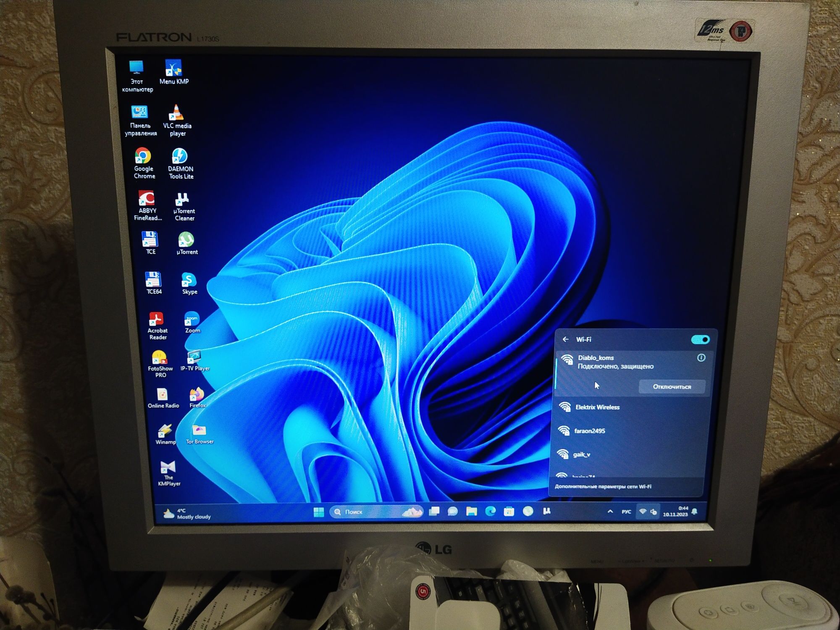Launch Firefox from desktop
The image size is (840, 630).
click(197, 398)
